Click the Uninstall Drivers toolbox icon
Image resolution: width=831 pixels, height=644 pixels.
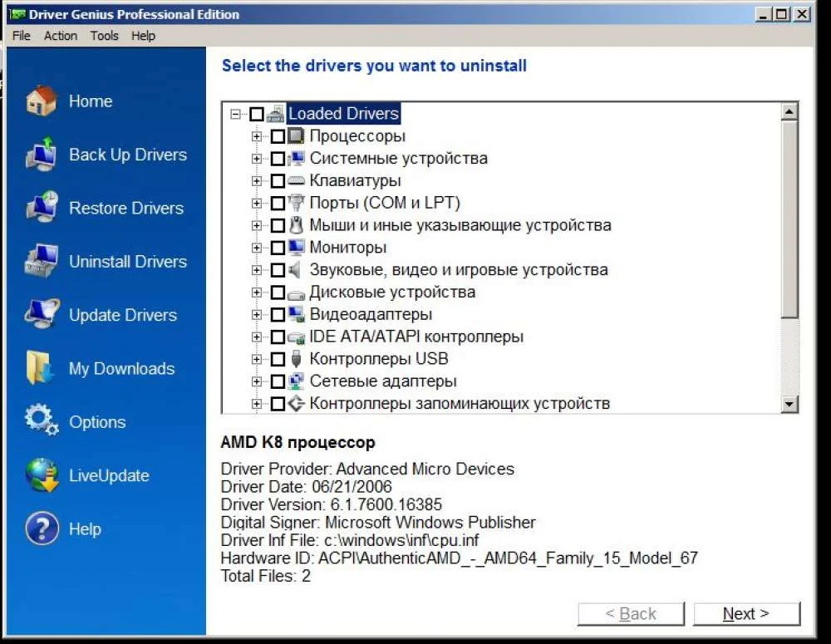(x=41, y=261)
